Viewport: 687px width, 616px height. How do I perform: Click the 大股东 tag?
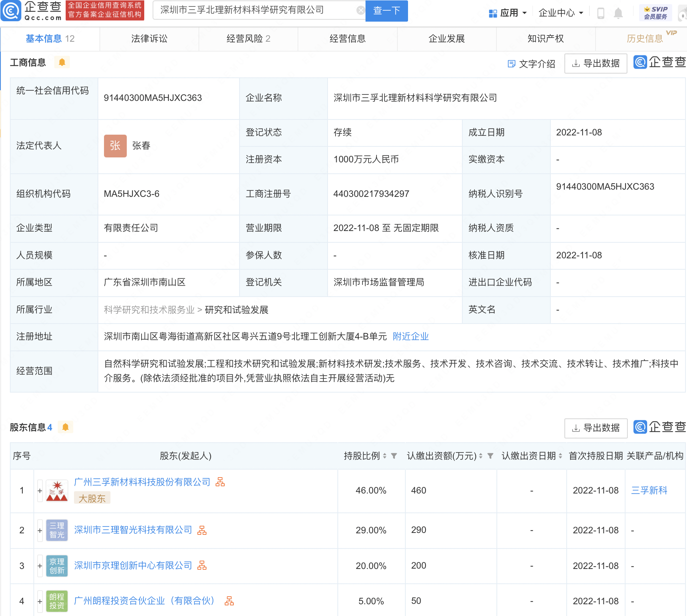92,498
